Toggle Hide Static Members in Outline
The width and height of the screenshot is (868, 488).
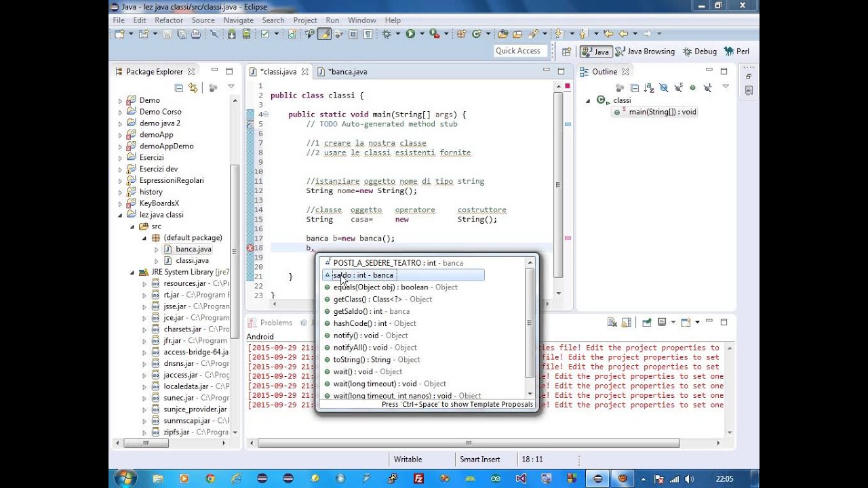[x=678, y=87]
